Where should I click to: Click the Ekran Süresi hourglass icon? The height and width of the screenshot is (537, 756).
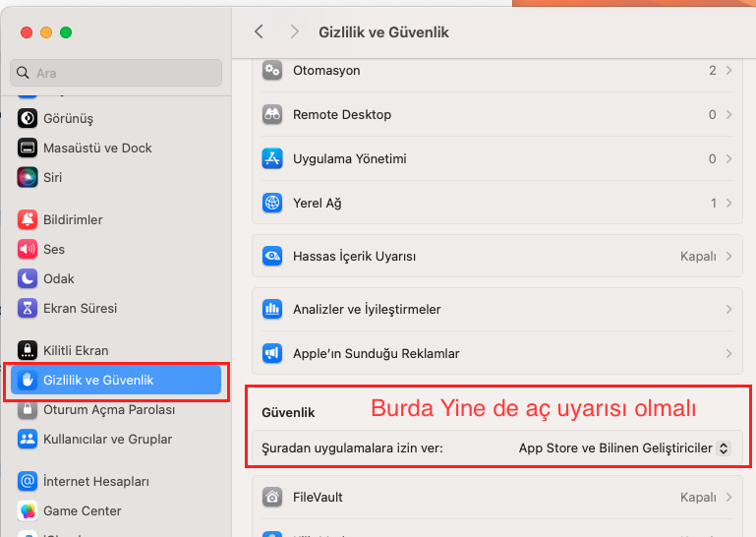point(28,308)
